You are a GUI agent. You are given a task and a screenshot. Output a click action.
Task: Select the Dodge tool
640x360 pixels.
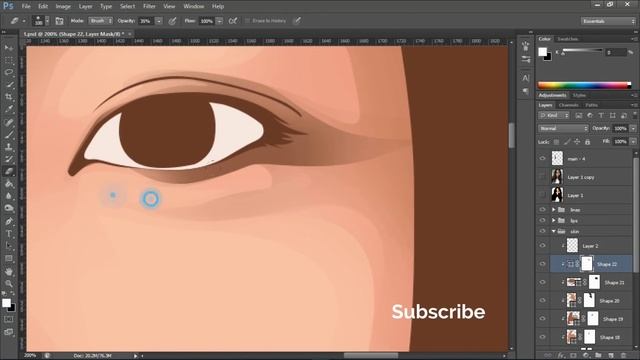(x=9, y=209)
